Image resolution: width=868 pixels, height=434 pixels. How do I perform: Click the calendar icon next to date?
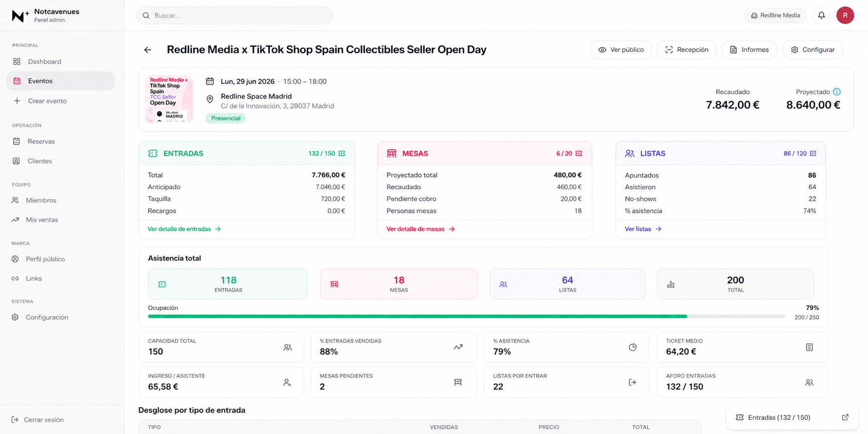tap(210, 81)
